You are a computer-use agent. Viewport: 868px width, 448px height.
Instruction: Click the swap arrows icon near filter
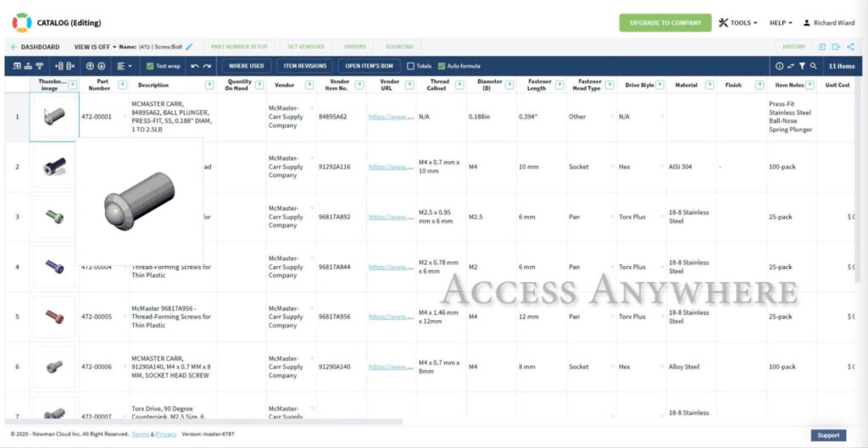point(791,66)
